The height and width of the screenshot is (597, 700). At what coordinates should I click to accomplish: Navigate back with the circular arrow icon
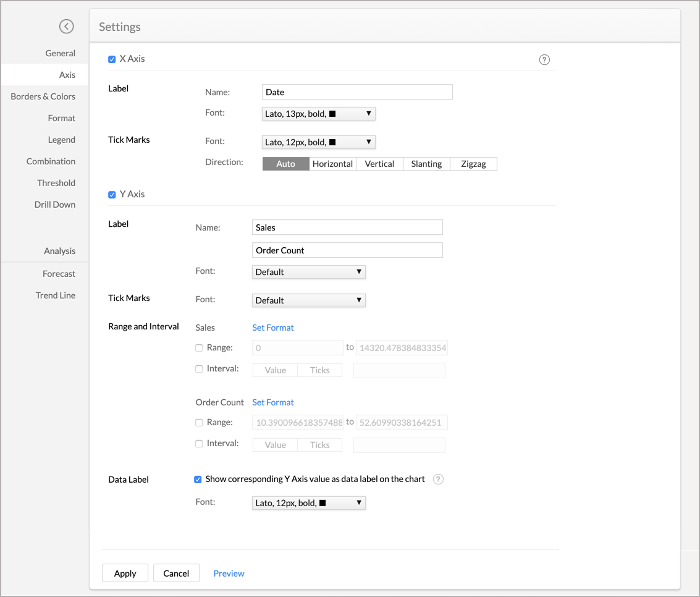click(67, 27)
